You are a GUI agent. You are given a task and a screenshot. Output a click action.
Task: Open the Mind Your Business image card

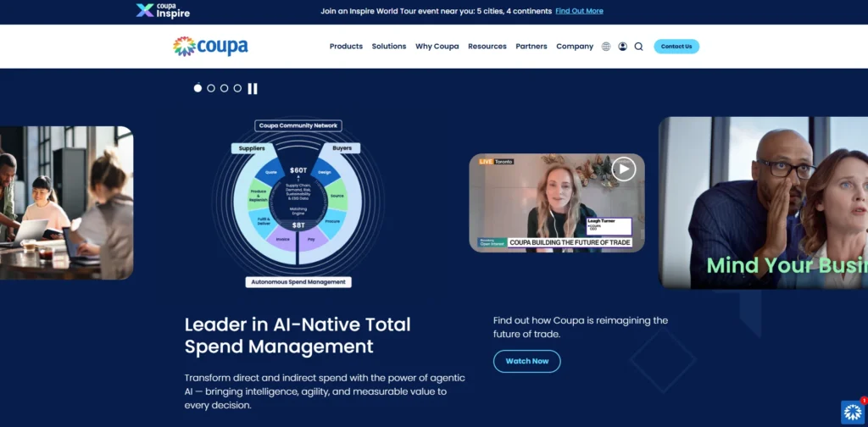[x=764, y=203]
